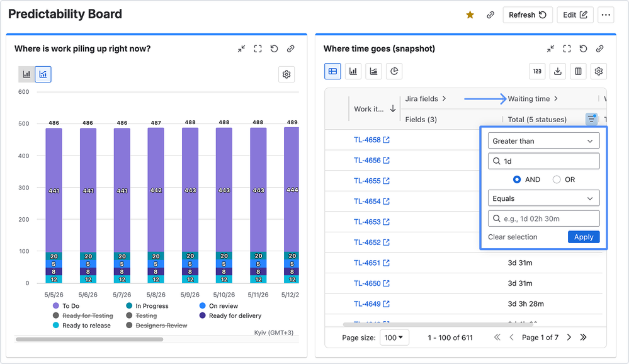
Task: Open the Page size 100 dropdown
Action: (394, 338)
